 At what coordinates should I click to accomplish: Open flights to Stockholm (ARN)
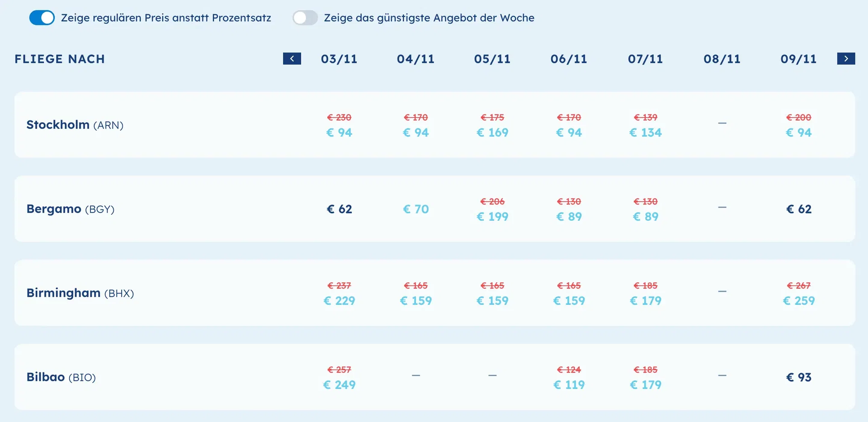(75, 124)
